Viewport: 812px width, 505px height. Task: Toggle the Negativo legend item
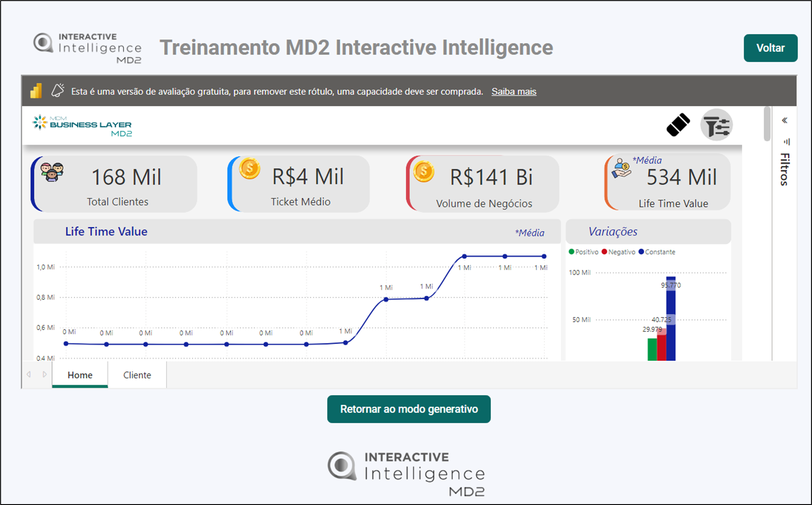(618, 252)
